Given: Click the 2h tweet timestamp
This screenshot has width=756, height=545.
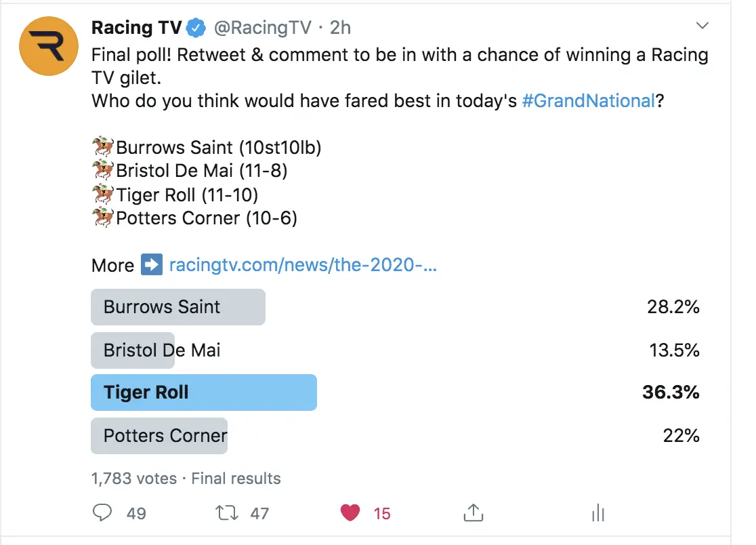Looking at the screenshot, I should 340,28.
